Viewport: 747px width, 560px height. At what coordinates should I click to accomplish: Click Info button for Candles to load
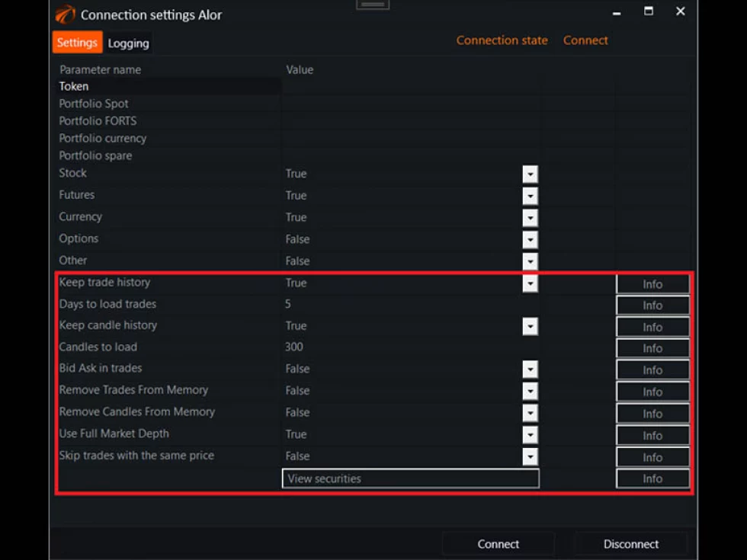pos(652,348)
